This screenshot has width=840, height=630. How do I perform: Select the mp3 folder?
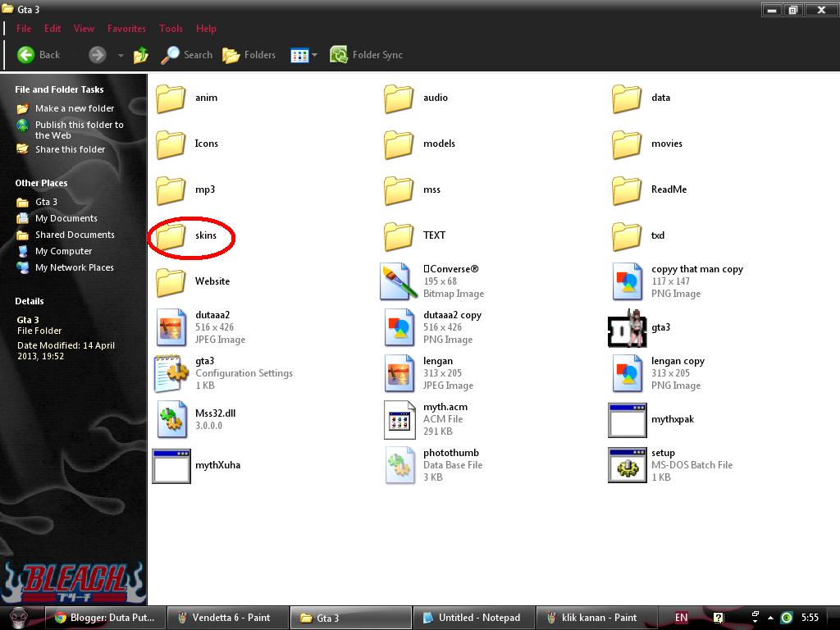point(185,190)
